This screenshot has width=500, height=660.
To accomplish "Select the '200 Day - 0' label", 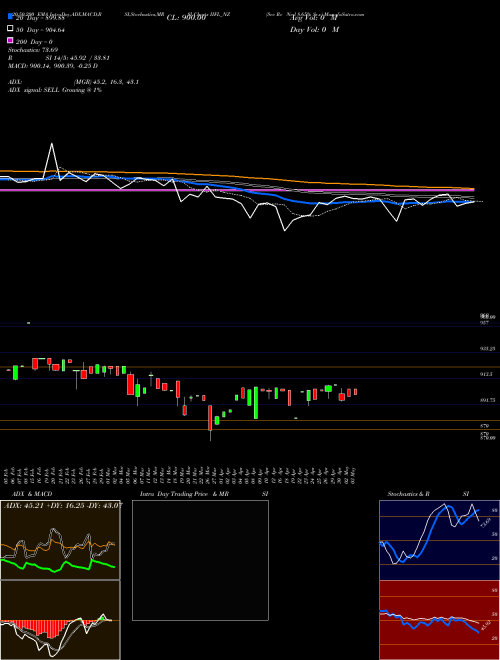I will tap(34, 42).
